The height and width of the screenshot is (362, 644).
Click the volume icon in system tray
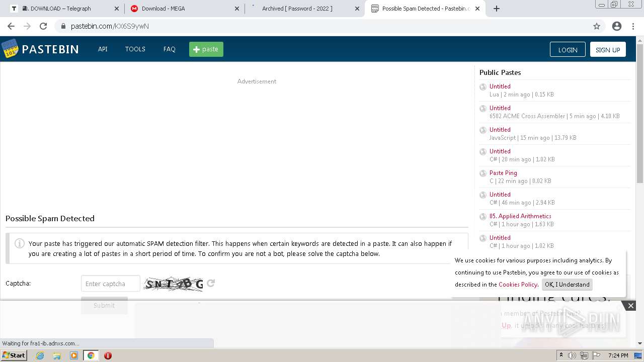coord(573,355)
